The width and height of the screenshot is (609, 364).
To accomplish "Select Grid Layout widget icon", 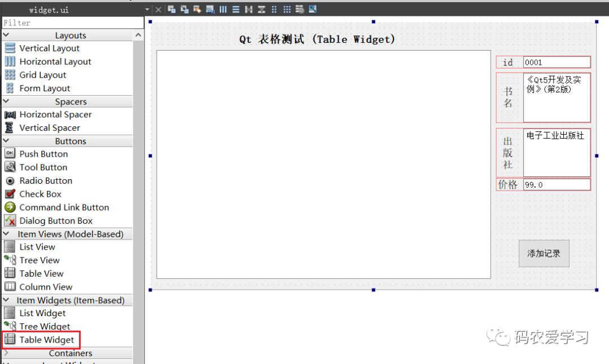I will [10, 74].
